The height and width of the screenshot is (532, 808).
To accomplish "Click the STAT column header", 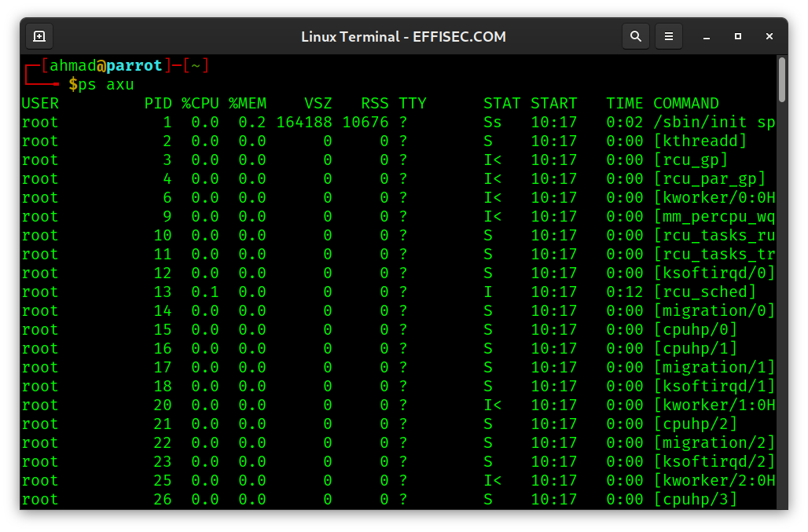I will pos(501,103).
